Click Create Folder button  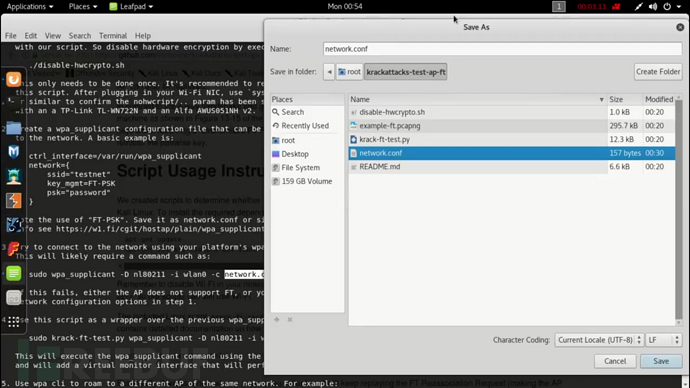658,71
